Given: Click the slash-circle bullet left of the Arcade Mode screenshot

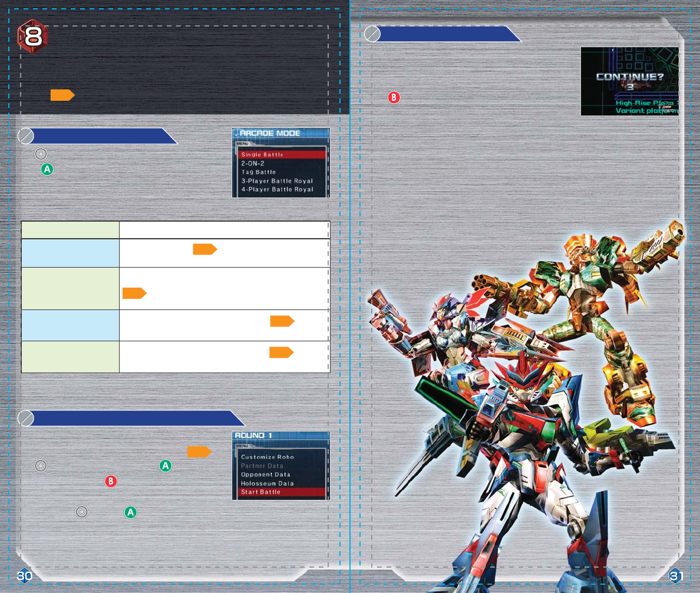Looking at the screenshot, I should tap(26, 136).
